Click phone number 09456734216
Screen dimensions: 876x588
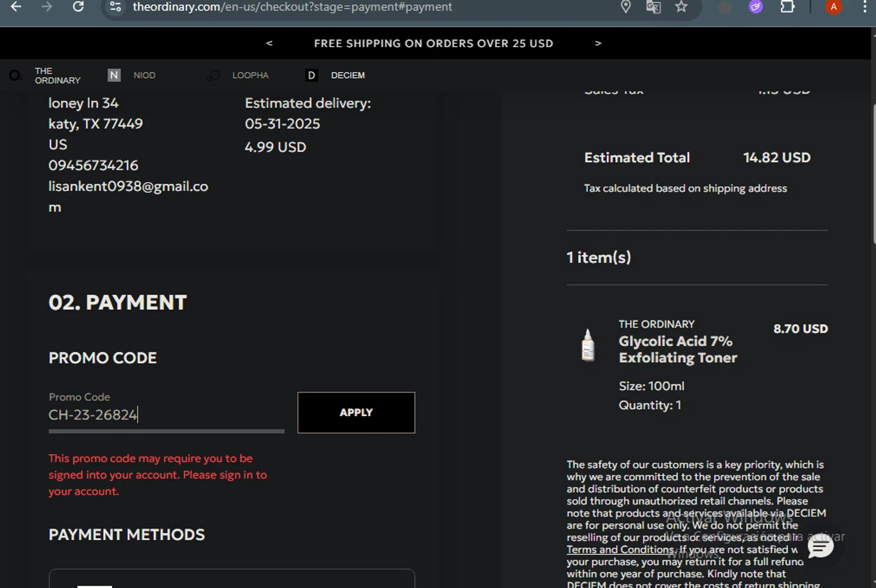click(93, 165)
